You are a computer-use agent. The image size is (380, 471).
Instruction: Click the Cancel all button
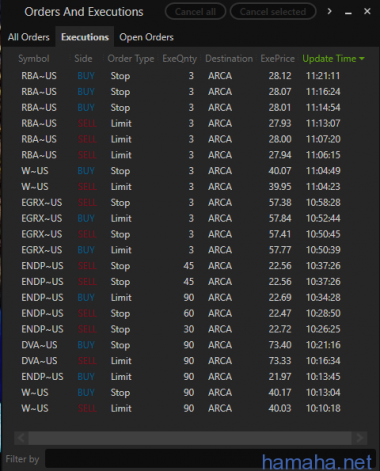coord(195,12)
